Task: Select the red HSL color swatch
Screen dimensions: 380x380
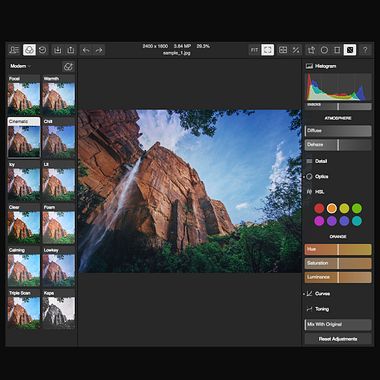Action: [319, 208]
